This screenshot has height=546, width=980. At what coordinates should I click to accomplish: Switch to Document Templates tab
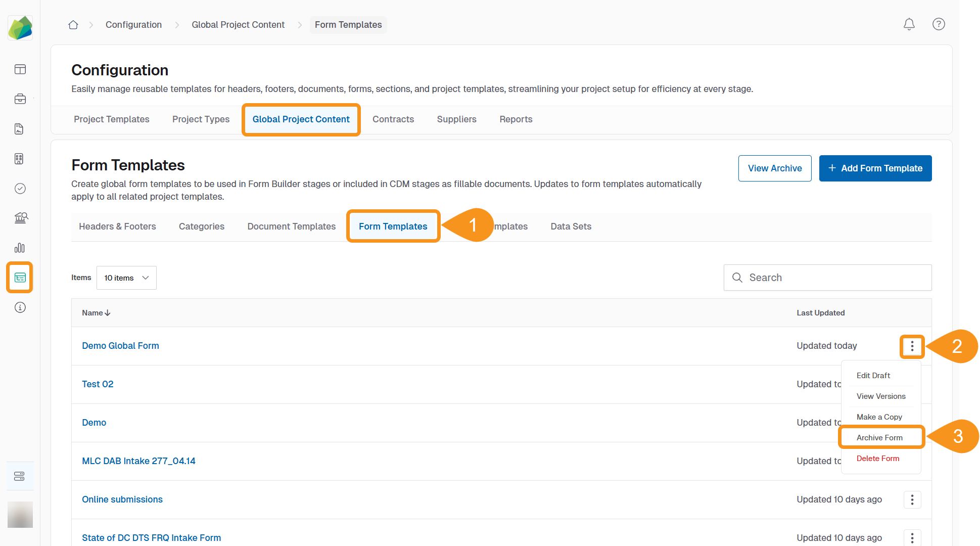(x=291, y=226)
